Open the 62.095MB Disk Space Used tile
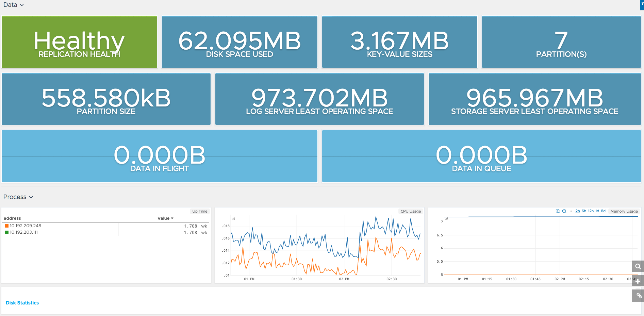 240,42
